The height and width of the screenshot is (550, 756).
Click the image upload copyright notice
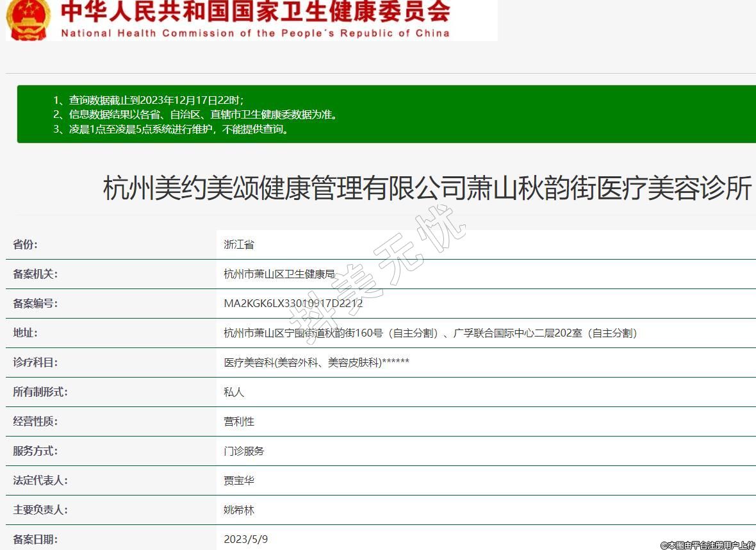click(707, 545)
